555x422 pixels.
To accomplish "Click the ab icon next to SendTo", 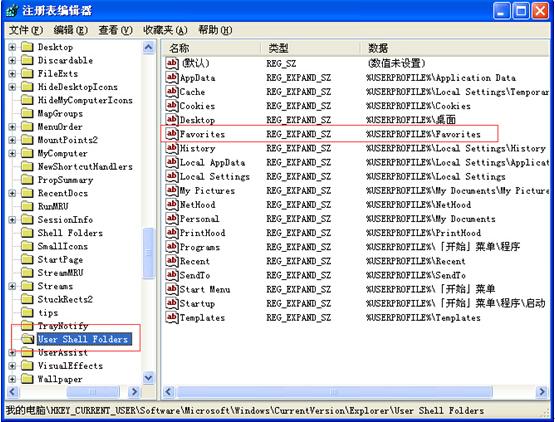I will [x=172, y=275].
